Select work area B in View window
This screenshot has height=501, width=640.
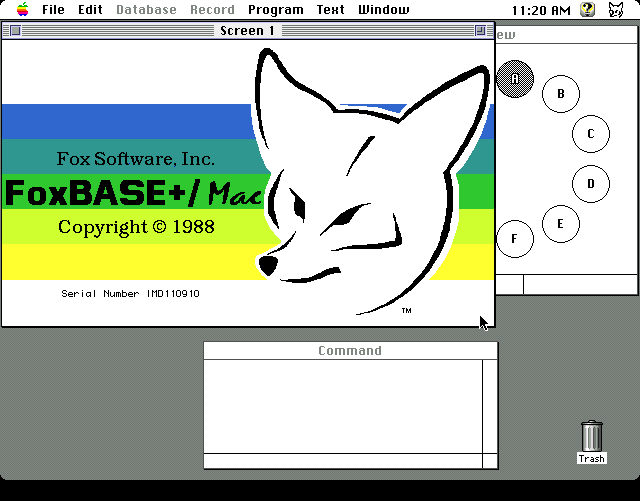click(x=560, y=94)
